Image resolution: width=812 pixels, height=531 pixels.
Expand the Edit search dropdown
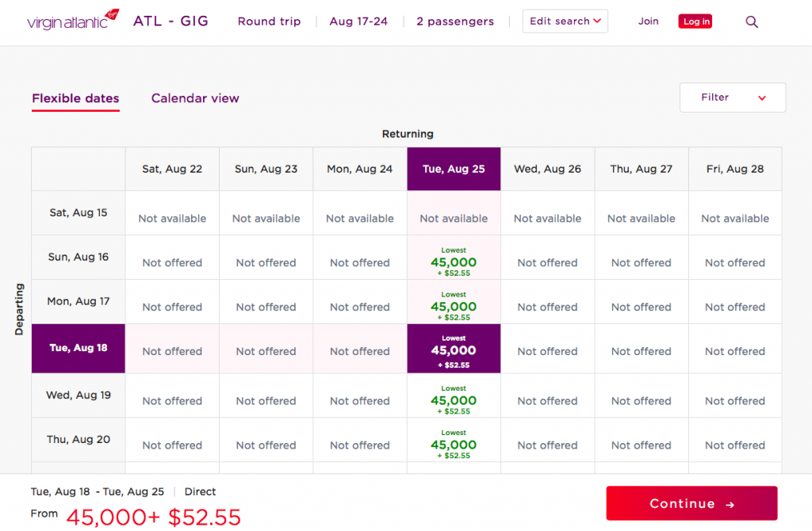[565, 21]
